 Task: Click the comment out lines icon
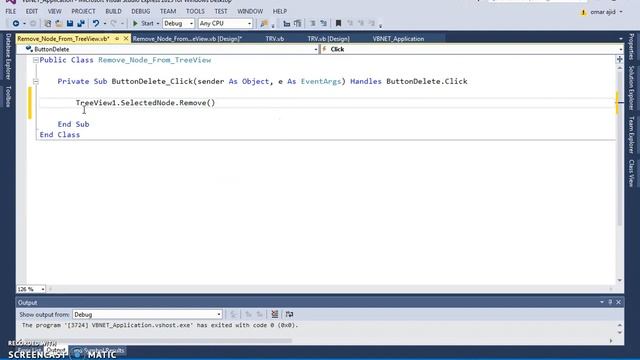[313, 24]
